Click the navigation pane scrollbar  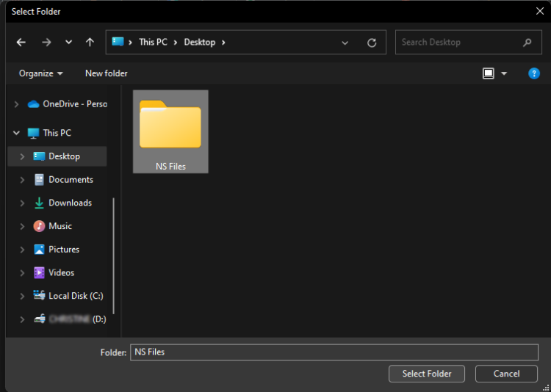(113, 256)
